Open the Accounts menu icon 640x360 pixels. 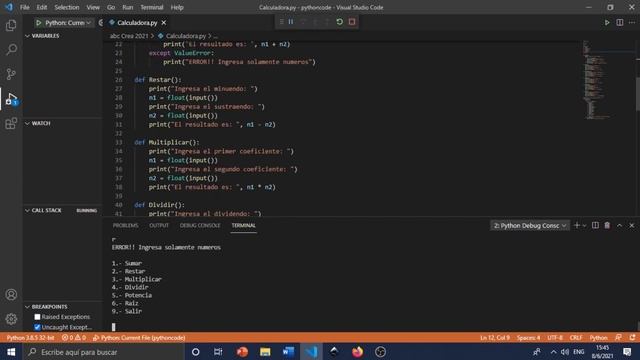click(11, 295)
